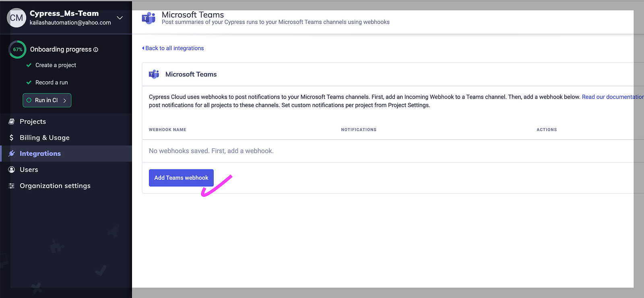
Task: Click the Add Teams webhook button
Action: (181, 178)
